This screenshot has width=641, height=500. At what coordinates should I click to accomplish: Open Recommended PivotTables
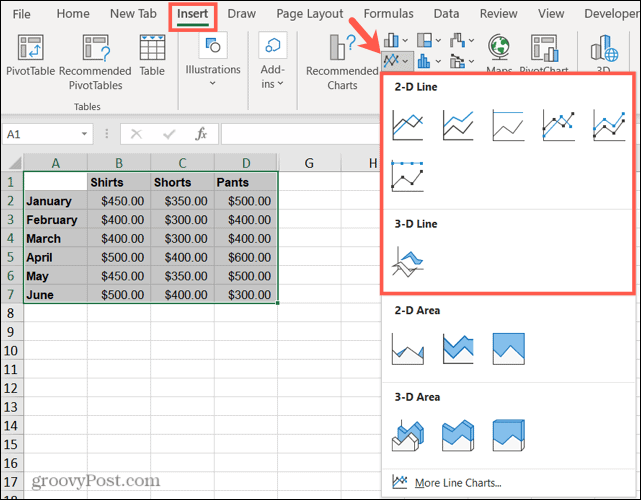pos(95,62)
